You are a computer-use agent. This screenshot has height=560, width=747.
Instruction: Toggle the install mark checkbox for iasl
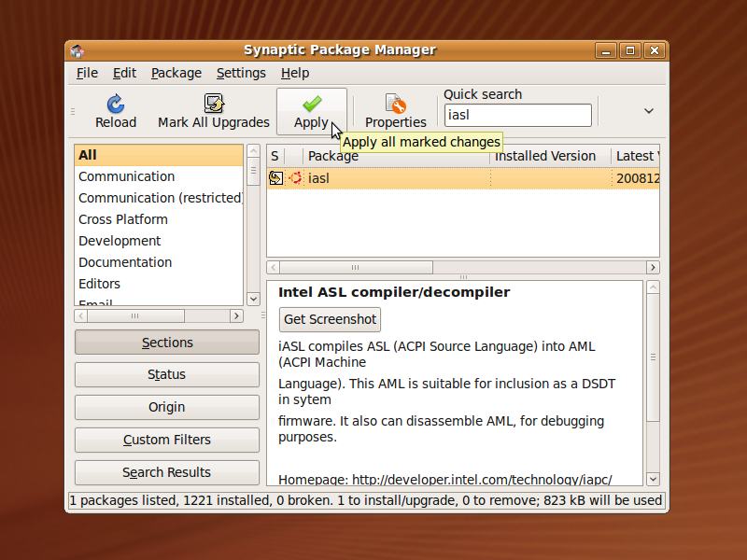[x=275, y=177]
